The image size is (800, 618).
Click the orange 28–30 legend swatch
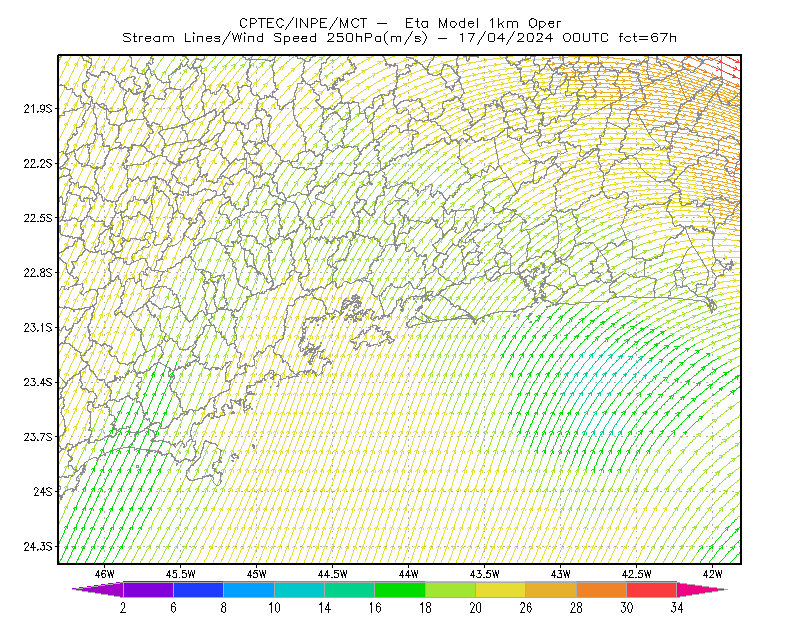pyautogui.click(x=602, y=589)
